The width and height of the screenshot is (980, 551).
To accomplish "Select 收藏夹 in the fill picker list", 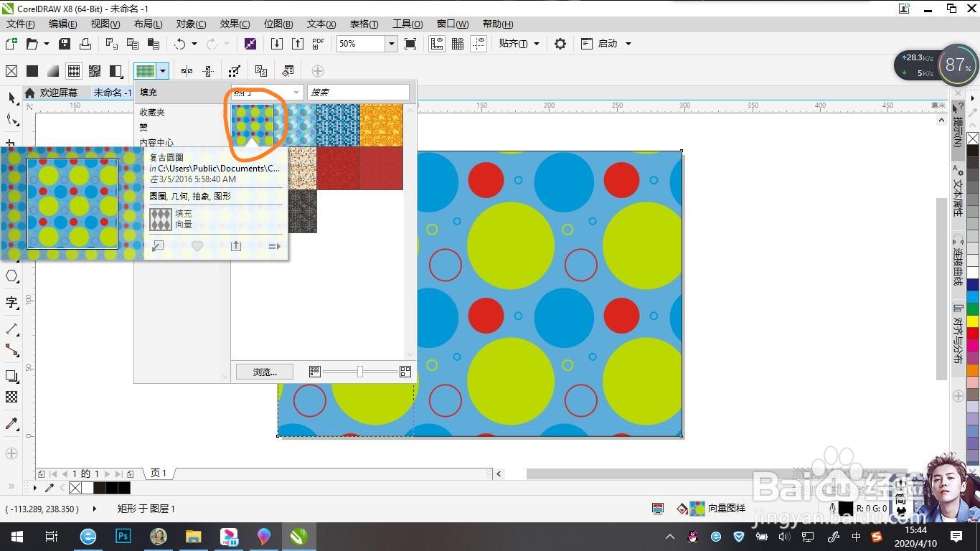I will coord(152,113).
